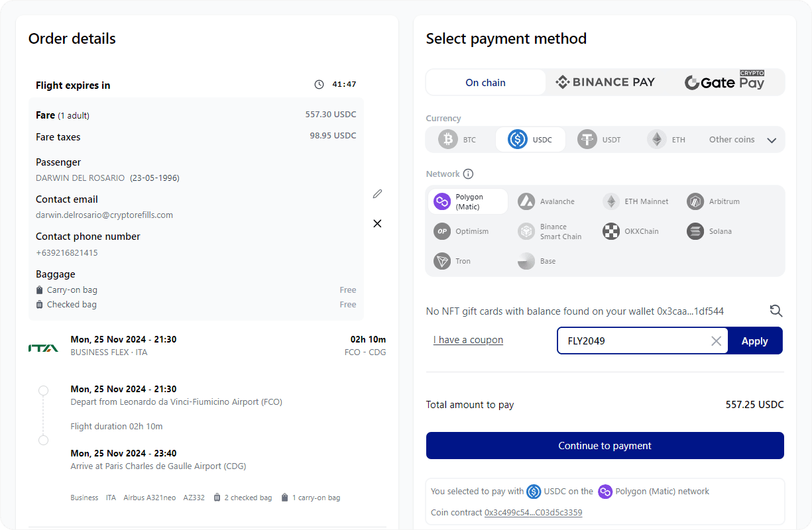Clear the FLY2049 coupon code field

click(x=716, y=341)
